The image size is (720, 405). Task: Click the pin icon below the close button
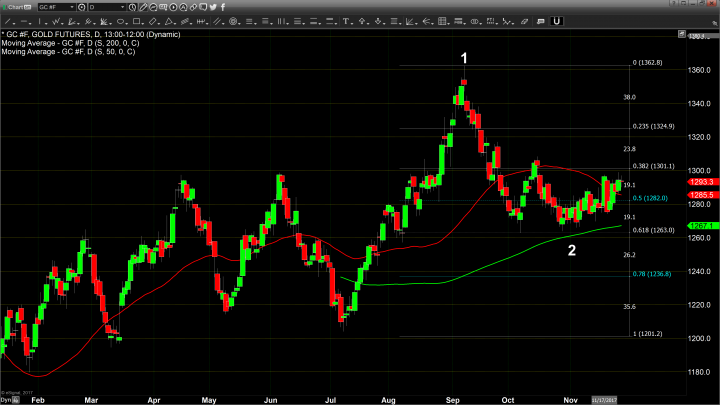(714, 23)
